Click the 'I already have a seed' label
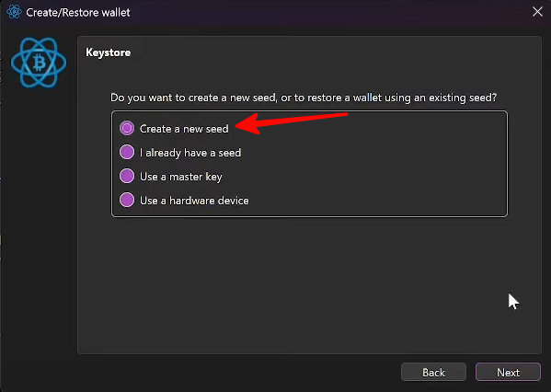Screen dimensions: 551x392 coord(190,153)
